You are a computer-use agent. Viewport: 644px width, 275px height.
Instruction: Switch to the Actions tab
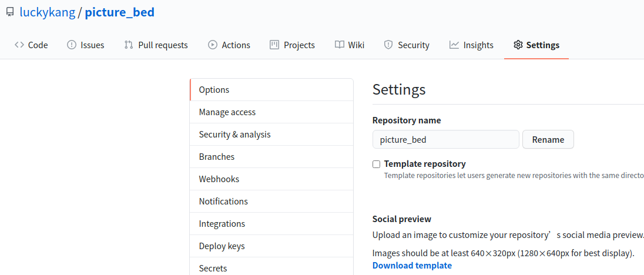click(x=229, y=45)
